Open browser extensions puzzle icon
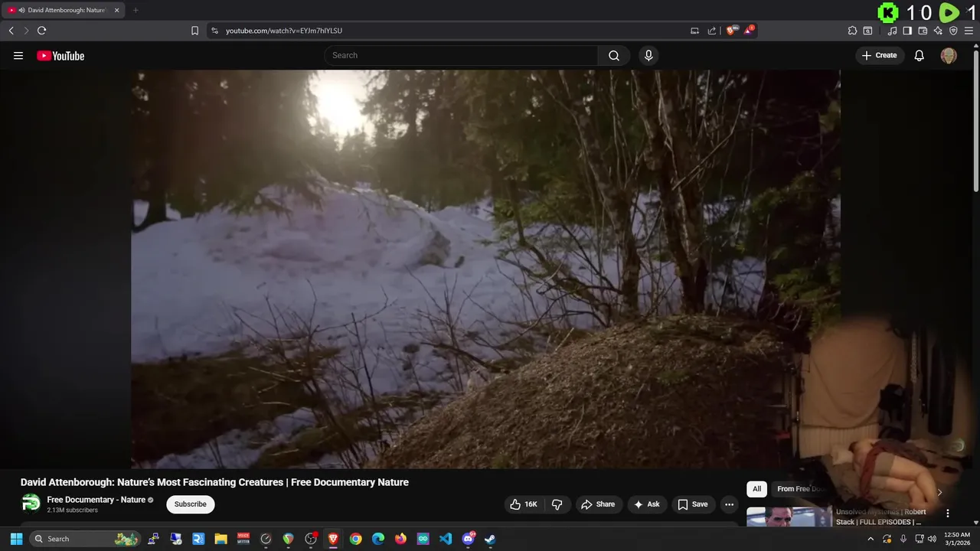Screen dimensions: 980x551 coord(852,31)
